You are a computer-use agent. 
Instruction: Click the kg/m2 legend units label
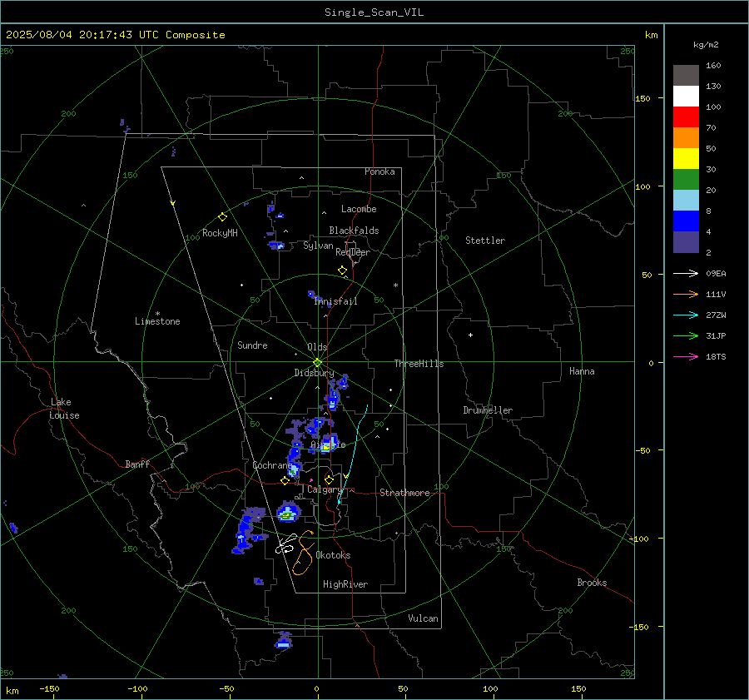pos(706,45)
